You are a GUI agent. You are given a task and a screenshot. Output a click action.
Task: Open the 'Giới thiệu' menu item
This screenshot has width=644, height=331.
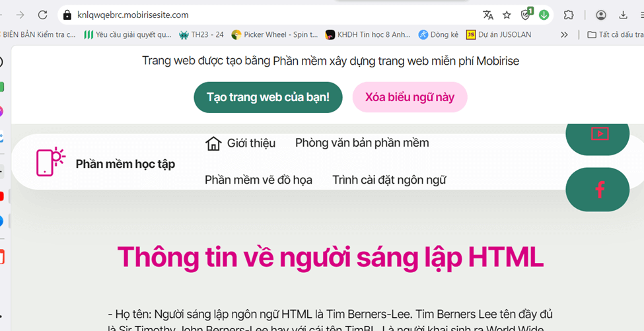click(240, 143)
